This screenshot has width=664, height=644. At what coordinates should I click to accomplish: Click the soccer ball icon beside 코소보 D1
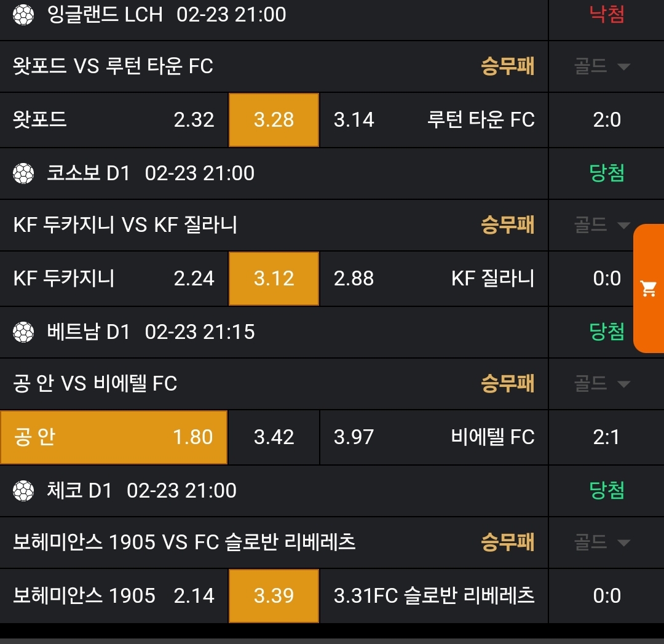pyautogui.click(x=23, y=173)
